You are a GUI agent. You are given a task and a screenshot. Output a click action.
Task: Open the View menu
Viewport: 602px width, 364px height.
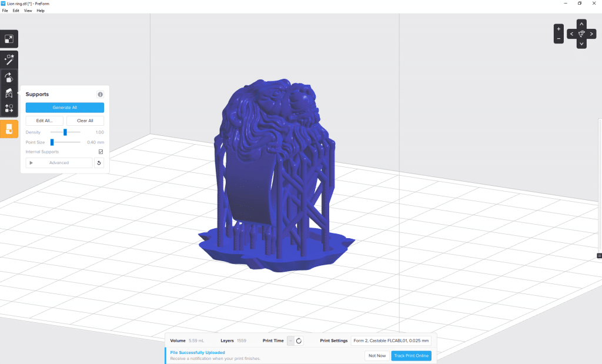[x=28, y=11]
